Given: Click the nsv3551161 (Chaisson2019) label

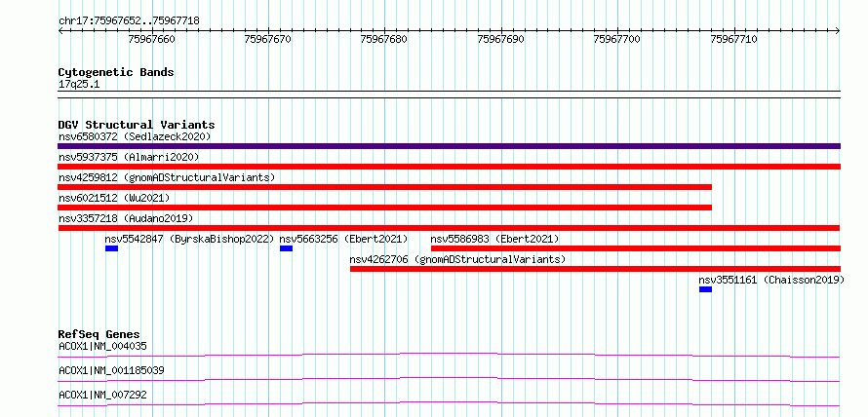Looking at the screenshot, I should pyautogui.click(x=771, y=280).
